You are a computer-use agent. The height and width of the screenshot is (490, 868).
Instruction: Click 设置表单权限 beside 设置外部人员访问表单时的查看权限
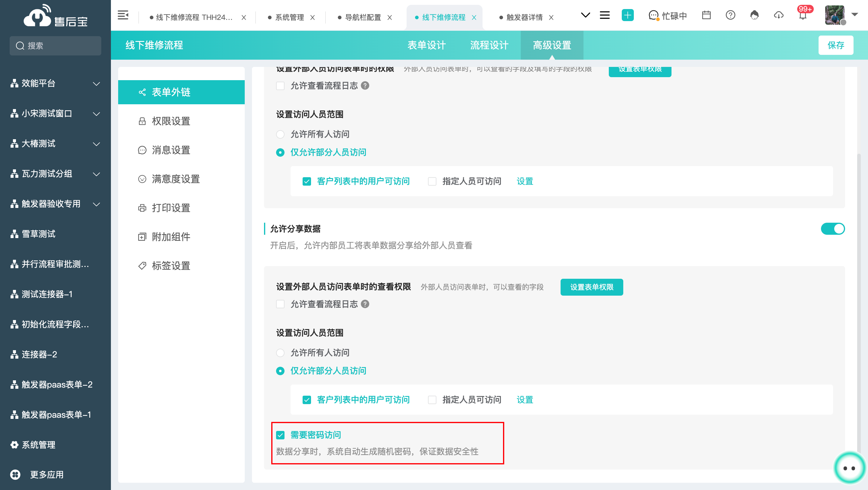point(592,287)
